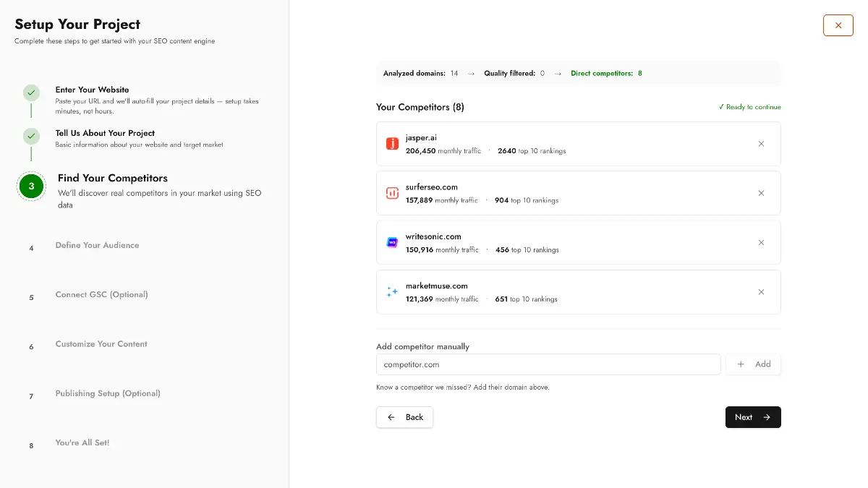Screen dimensions: 868x488
Task: Click the checkmark beside Tell Us About Your Project
Action: point(31,137)
